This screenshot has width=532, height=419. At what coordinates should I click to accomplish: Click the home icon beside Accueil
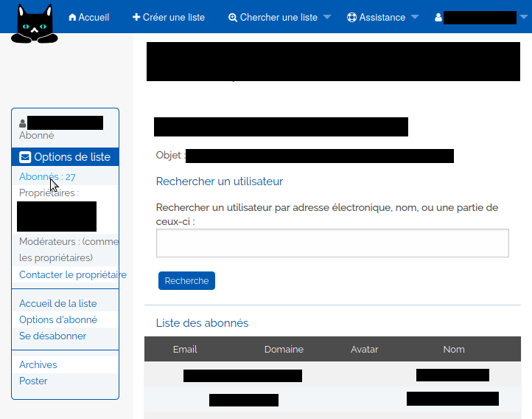coord(72,17)
